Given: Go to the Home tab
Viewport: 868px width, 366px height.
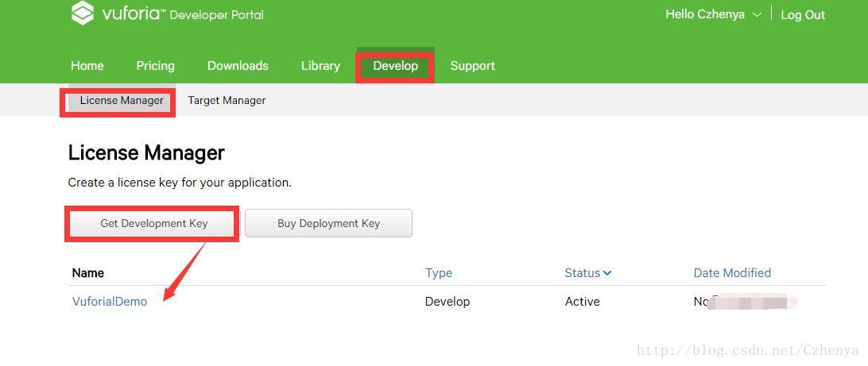Looking at the screenshot, I should (x=87, y=66).
